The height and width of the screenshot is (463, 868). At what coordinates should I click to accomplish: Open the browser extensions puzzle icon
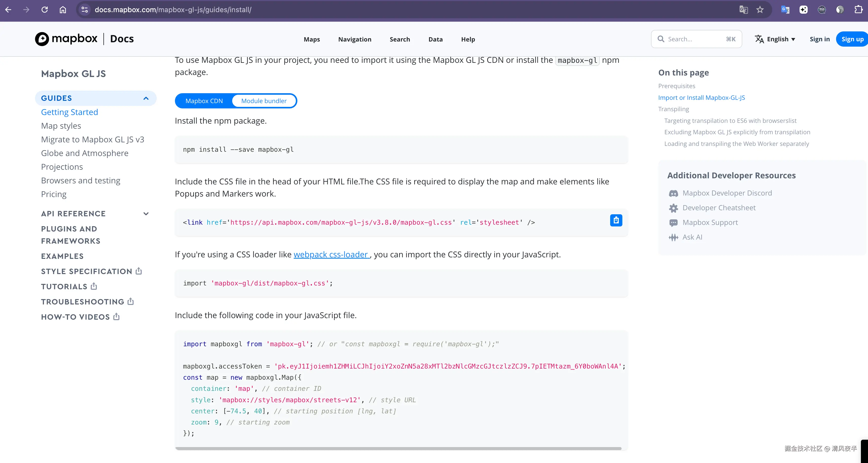[x=858, y=10]
